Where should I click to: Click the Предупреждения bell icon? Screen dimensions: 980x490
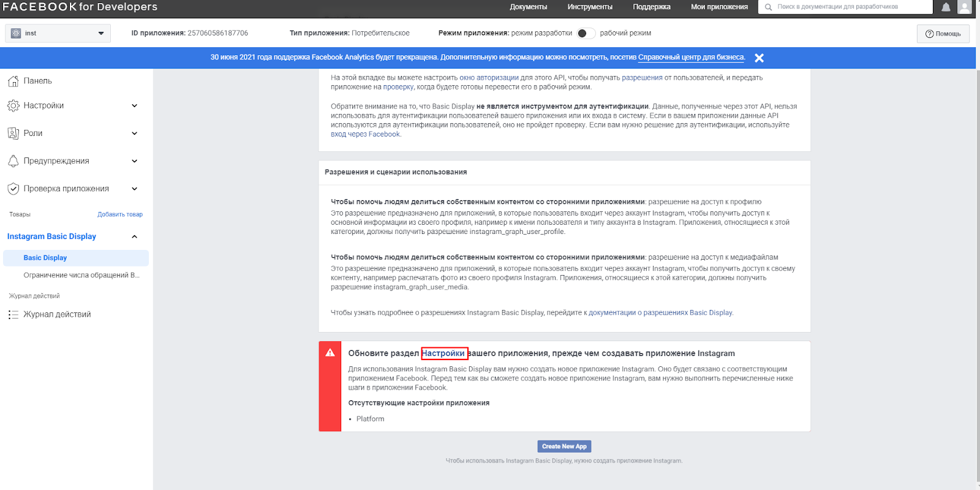[13, 161]
